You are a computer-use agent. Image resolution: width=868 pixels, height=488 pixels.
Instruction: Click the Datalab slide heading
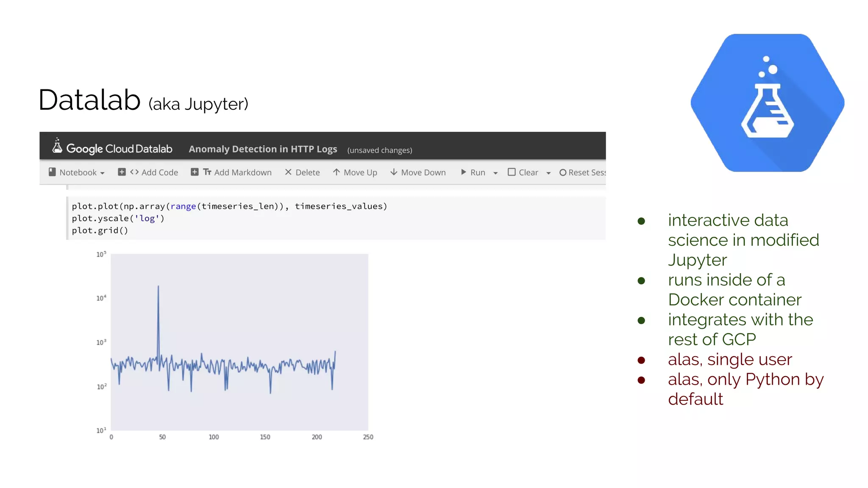coord(143,100)
